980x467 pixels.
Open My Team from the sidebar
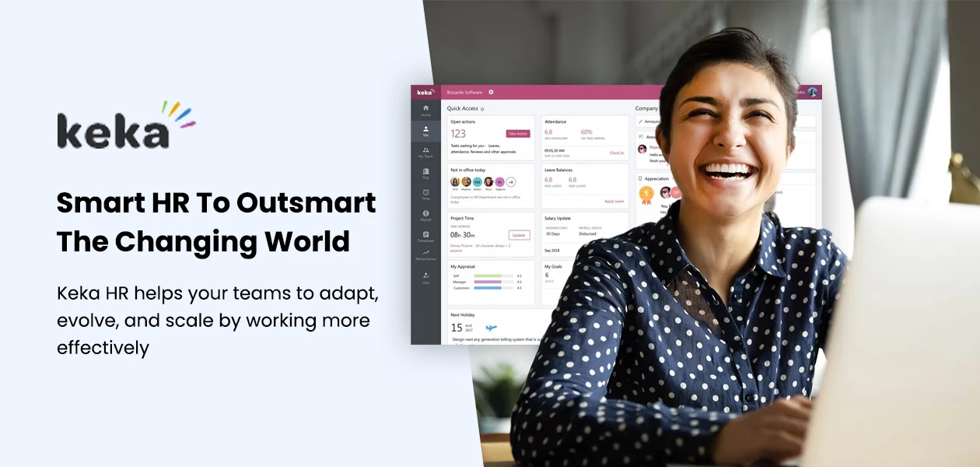[x=425, y=151]
